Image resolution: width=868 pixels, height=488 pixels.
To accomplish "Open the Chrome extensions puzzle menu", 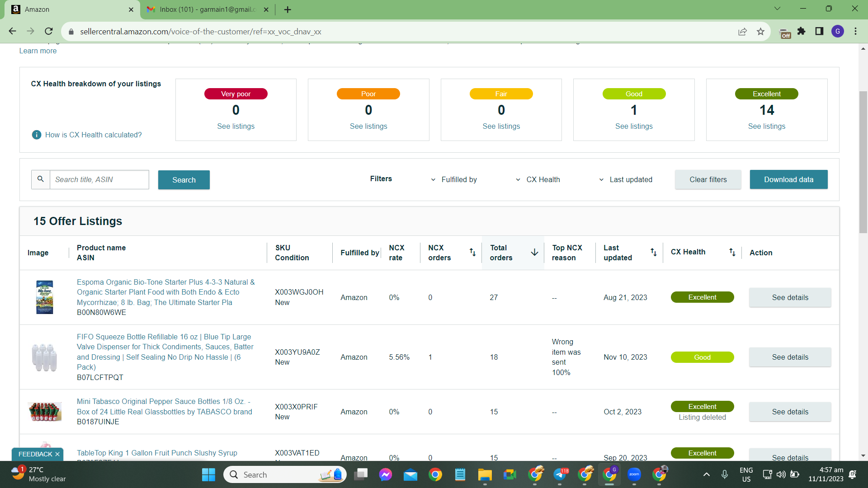I will click(801, 31).
